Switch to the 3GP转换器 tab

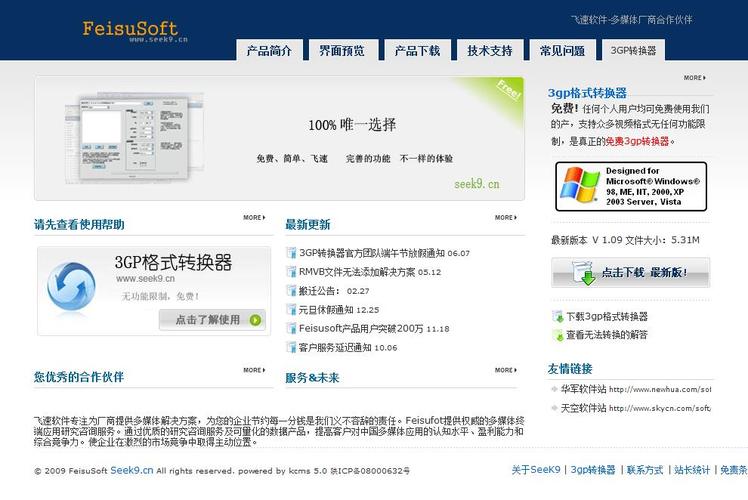pos(634,50)
